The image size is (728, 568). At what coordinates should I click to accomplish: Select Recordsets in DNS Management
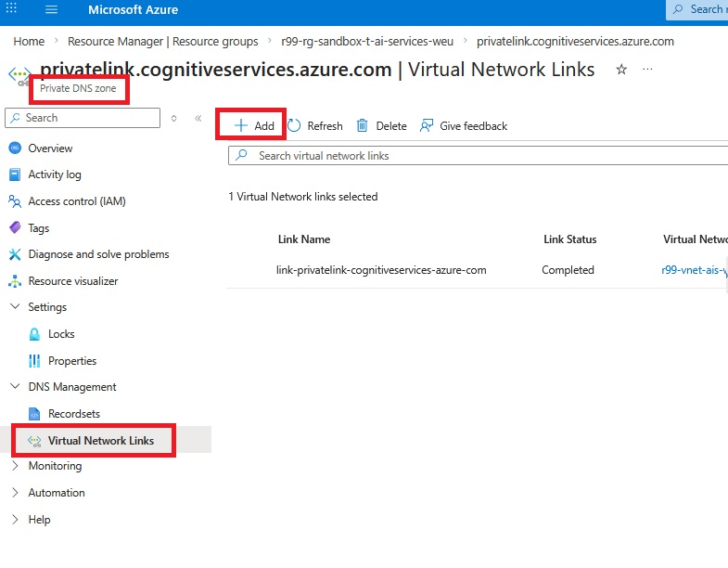click(73, 414)
